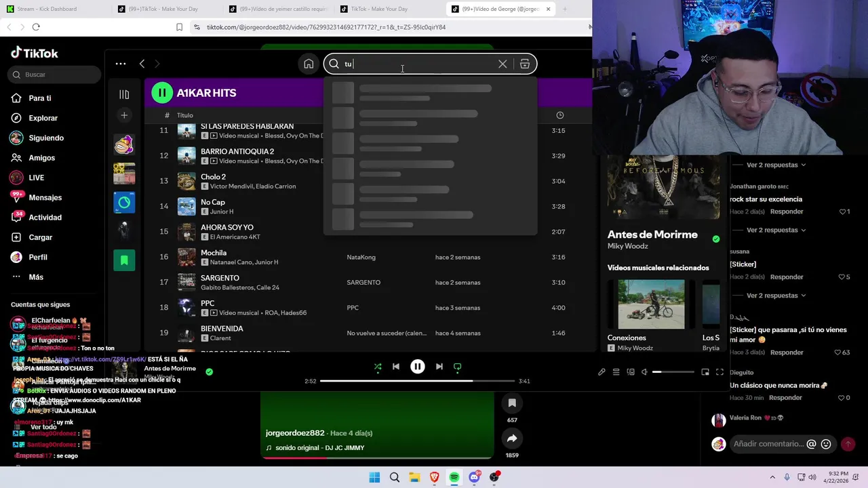Pause the A1KAR HITS playlist
This screenshot has width=868, height=488.
pyautogui.click(x=162, y=93)
